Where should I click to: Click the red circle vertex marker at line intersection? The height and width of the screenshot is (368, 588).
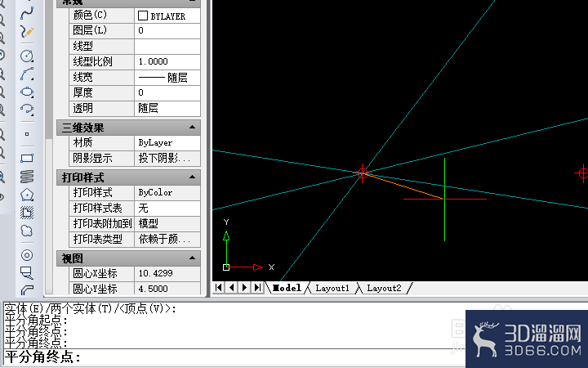point(363,173)
